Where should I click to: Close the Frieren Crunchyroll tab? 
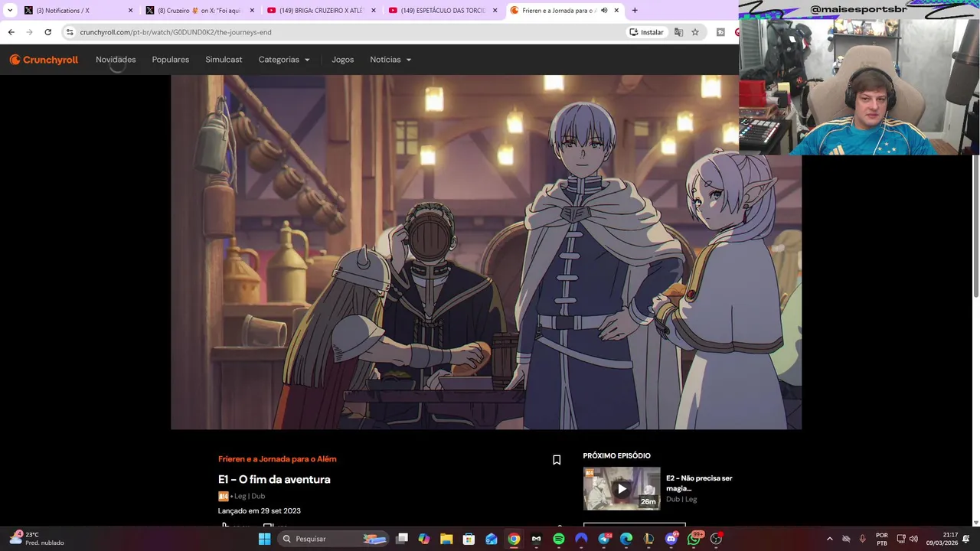point(616,11)
